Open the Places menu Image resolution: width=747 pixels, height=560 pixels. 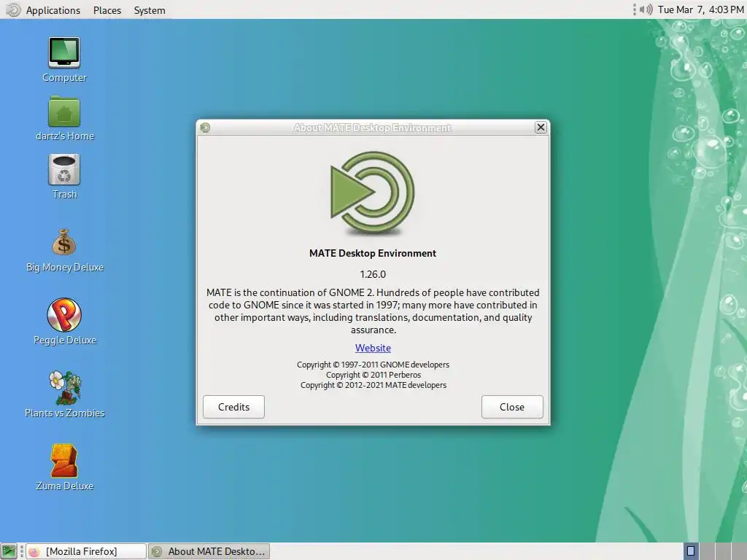tap(107, 10)
